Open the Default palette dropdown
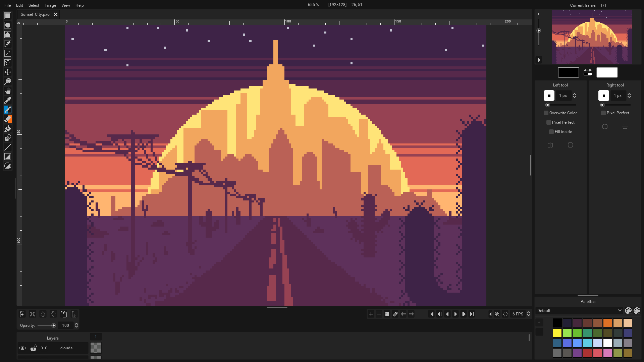This screenshot has height=362, width=644. click(579, 310)
